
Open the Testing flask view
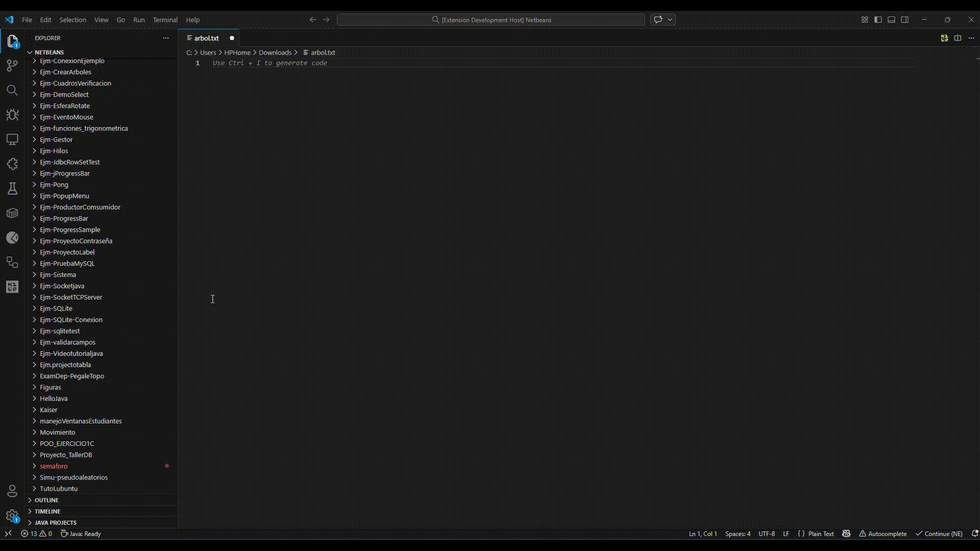(x=12, y=188)
